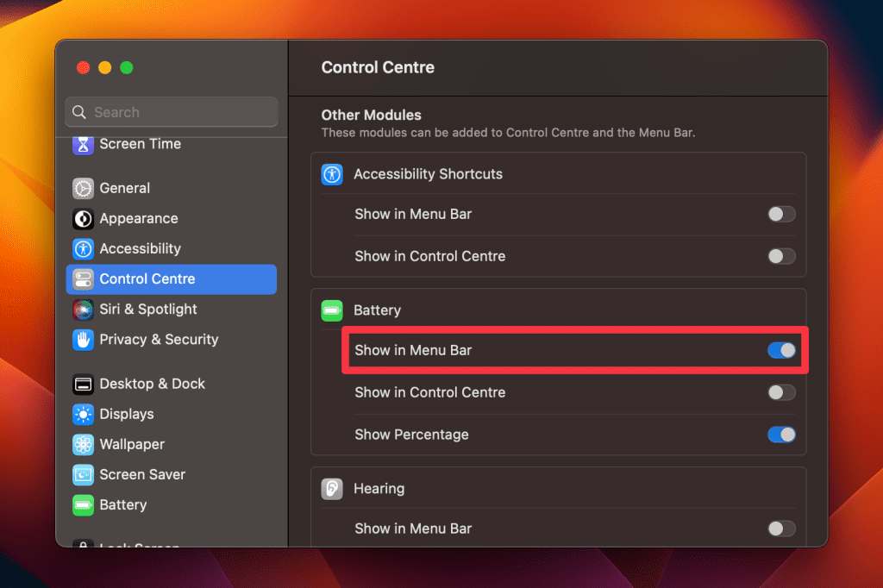
Task: Click the Wallpaper flower icon
Action: point(83,445)
